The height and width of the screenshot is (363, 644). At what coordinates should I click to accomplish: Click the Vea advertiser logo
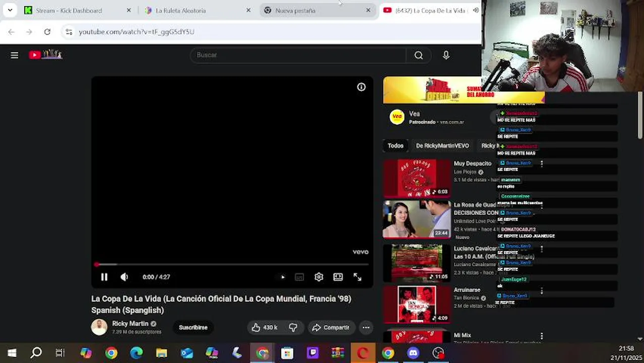pos(397,117)
